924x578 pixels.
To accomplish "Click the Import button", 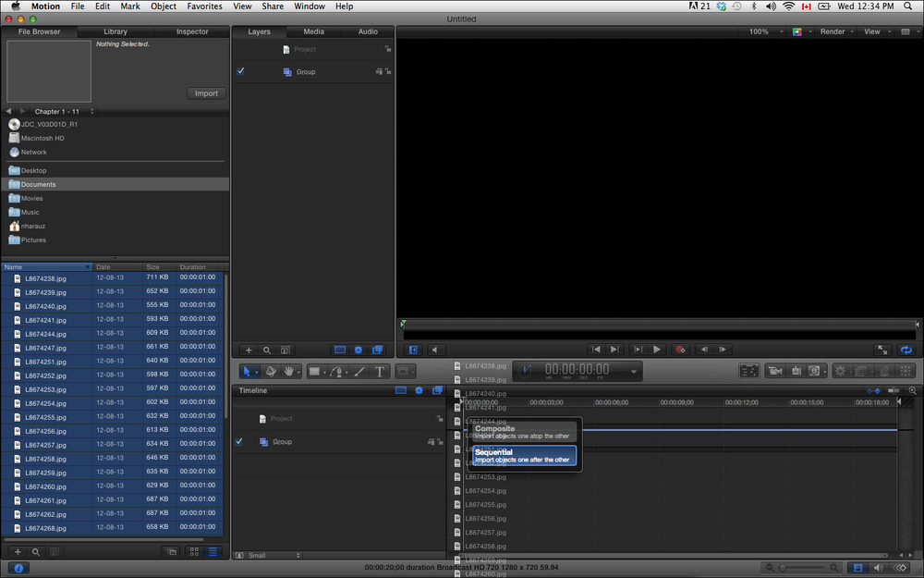I will click(206, 93).
